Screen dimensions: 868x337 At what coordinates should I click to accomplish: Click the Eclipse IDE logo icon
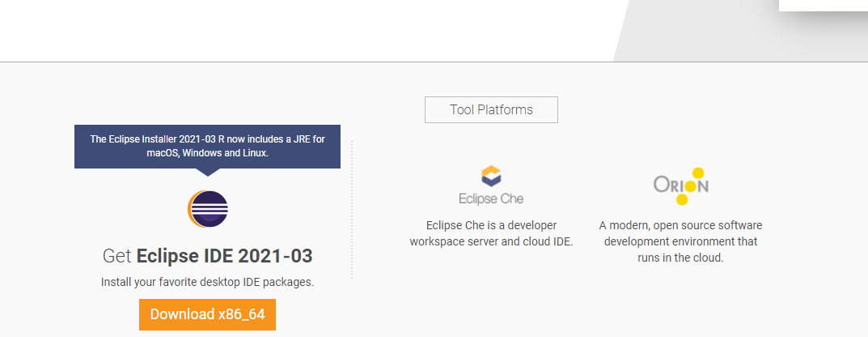click(x=208, y=209)
